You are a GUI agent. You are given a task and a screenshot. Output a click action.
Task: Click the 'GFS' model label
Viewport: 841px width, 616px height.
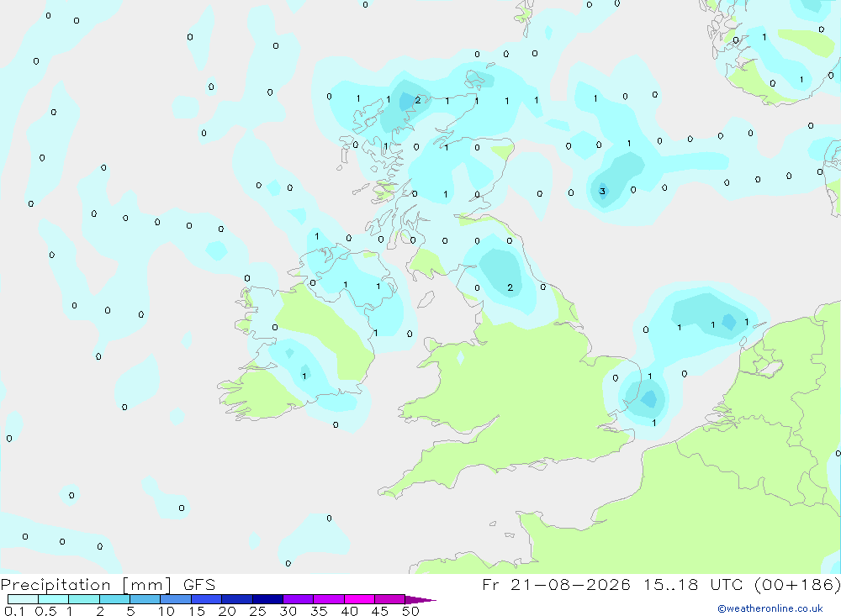(199, 584)
